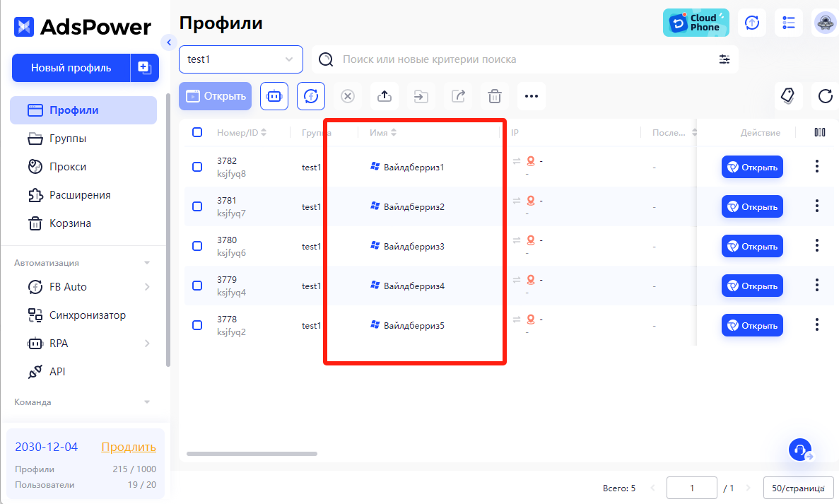The height and width of the screenshot is (504, 839).
Task: Click the sidebar vertical scrollbar
Action: coord(168,230)
